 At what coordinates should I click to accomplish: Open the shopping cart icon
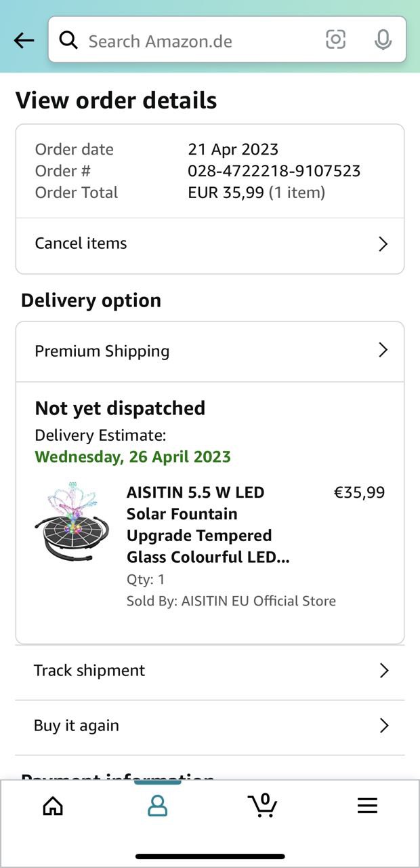pyautogui.click(x=262, y=805)
